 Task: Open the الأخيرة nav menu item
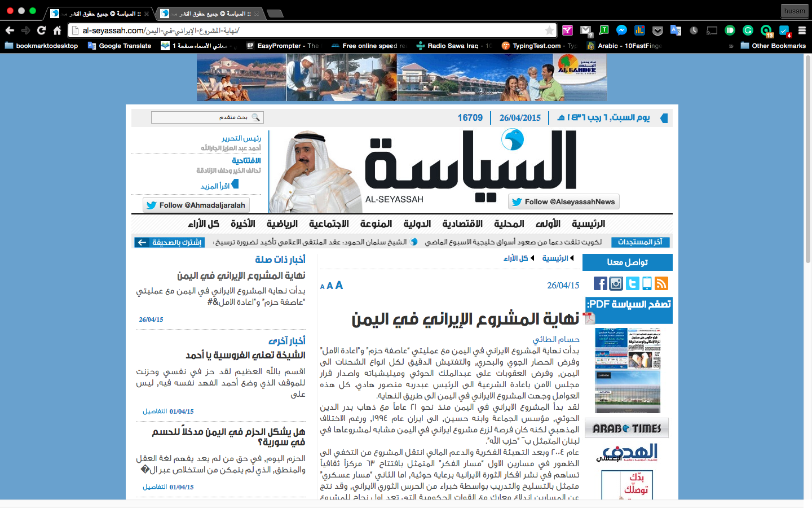click(x=243, y=224)
